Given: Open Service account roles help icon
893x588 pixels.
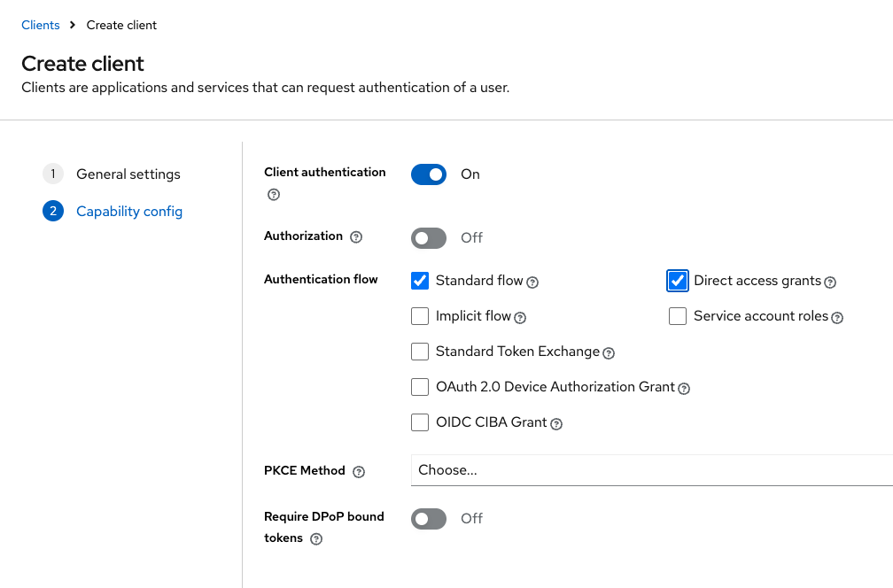Looking at the screenshot, I should point(837,318).
